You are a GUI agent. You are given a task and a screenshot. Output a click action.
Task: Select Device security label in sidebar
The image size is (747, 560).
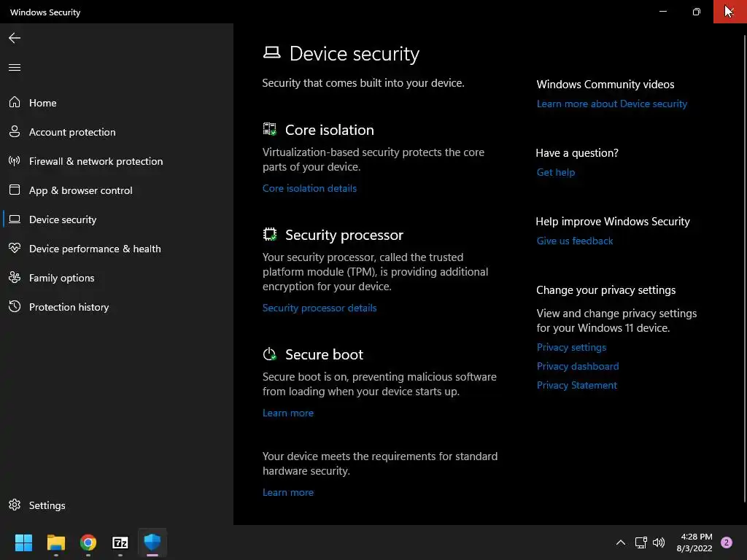(63, 219)
